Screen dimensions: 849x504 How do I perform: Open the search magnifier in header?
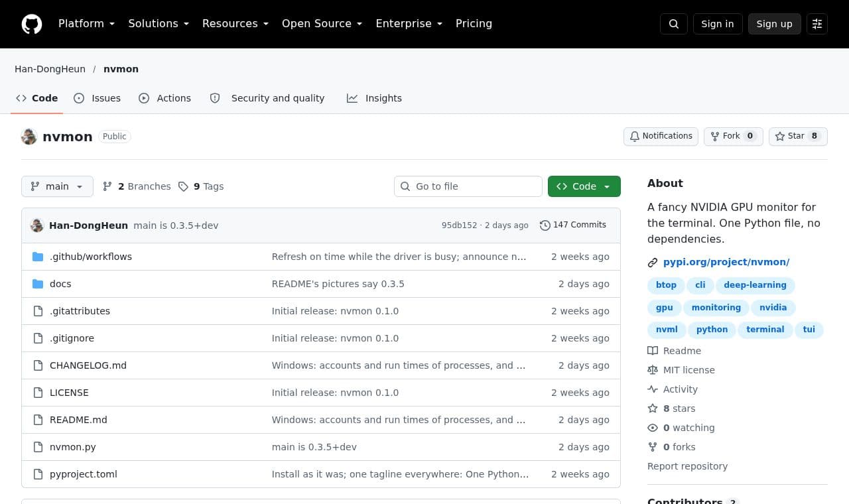pyautogui.click(x=674, y=24)
